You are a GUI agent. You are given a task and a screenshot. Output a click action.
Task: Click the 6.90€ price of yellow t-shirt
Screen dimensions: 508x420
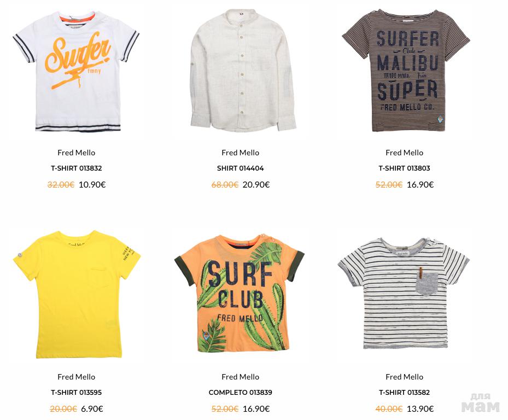coord(92,409)
